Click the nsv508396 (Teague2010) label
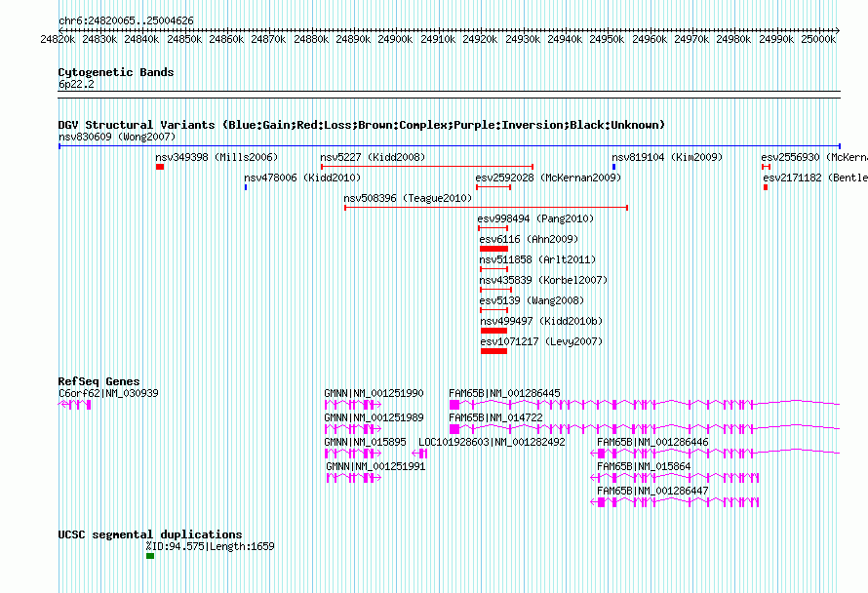This screenshot has height=593, width=868. click(408, 198)
